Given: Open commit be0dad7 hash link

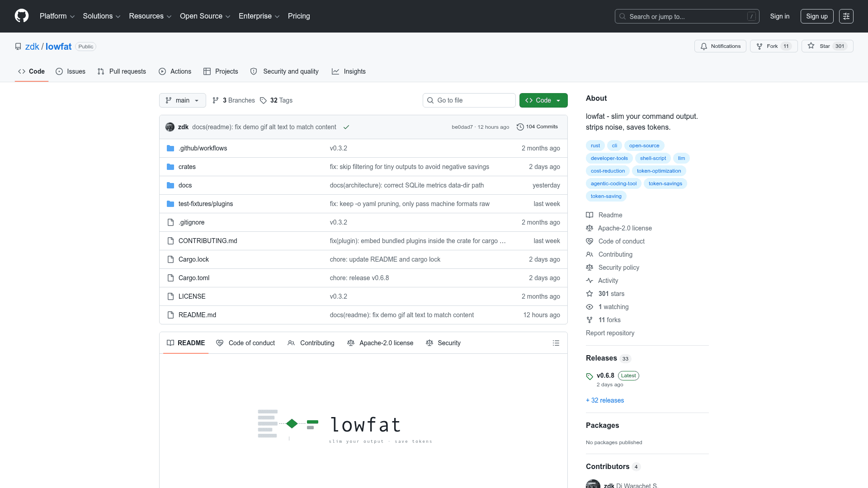Looking at the screenshot, I should (462, 127).
